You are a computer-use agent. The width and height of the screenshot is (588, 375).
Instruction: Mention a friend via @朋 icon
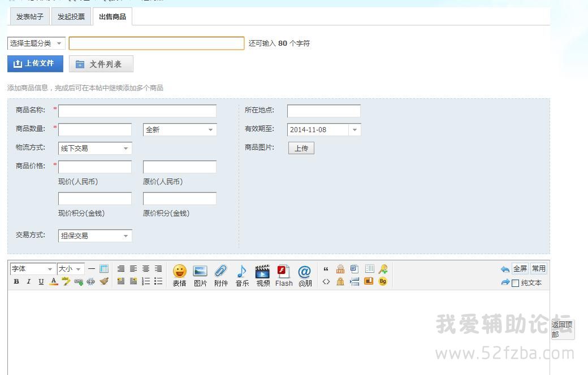(305, 276)
